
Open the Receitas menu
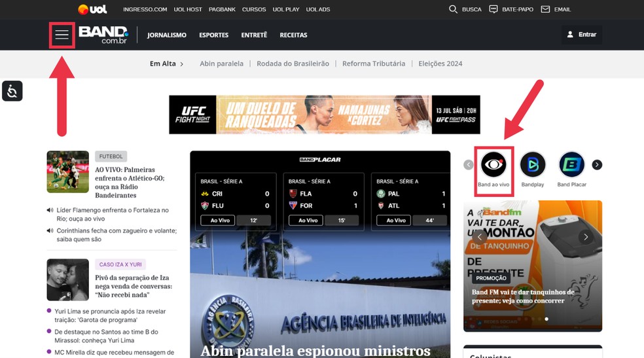pyautogui.click(x=293, y=35)
